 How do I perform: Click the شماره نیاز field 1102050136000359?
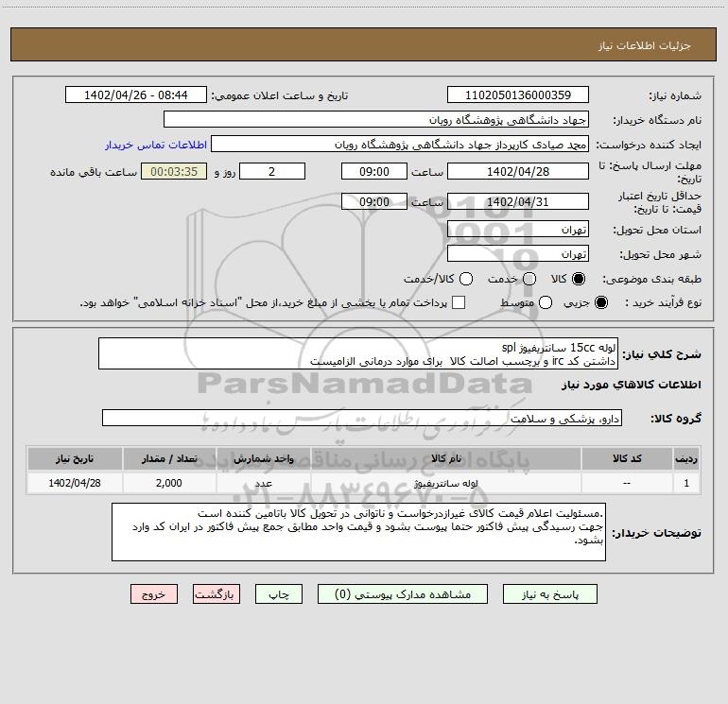pyautogui.click(x=518, y=94)
